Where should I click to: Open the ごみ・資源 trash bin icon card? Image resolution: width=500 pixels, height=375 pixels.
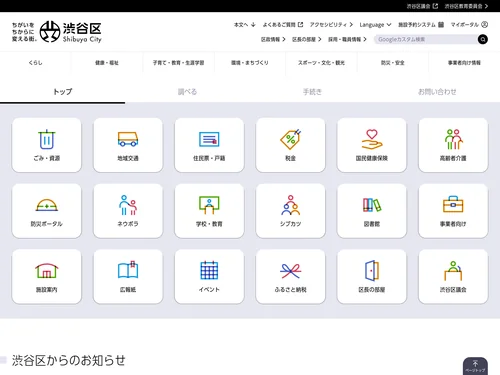47,145
